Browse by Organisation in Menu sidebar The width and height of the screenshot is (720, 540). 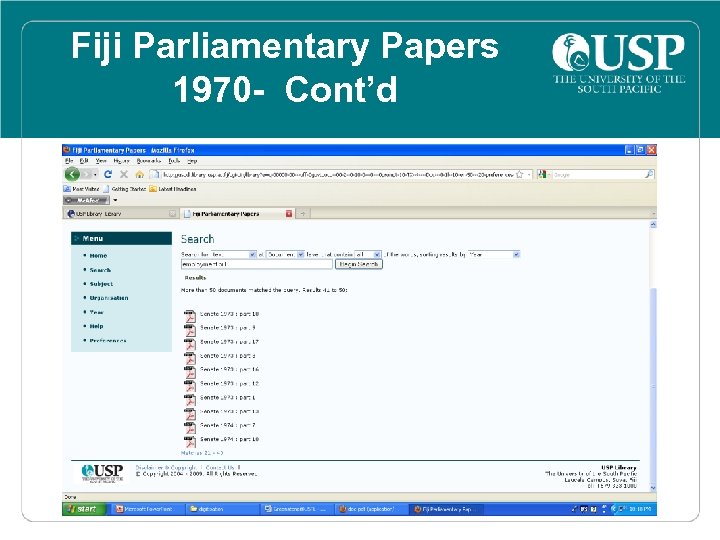coord(109,298)
